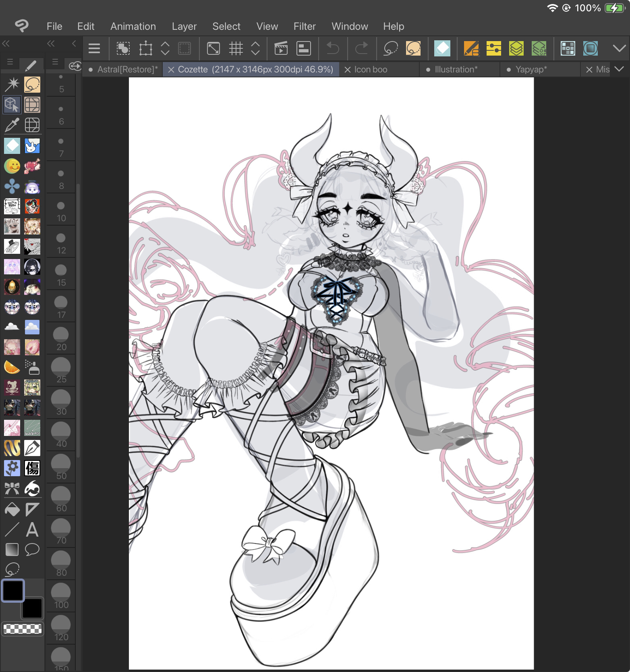Select the Auto Select magic wand tool

click(x=12, y=85)
